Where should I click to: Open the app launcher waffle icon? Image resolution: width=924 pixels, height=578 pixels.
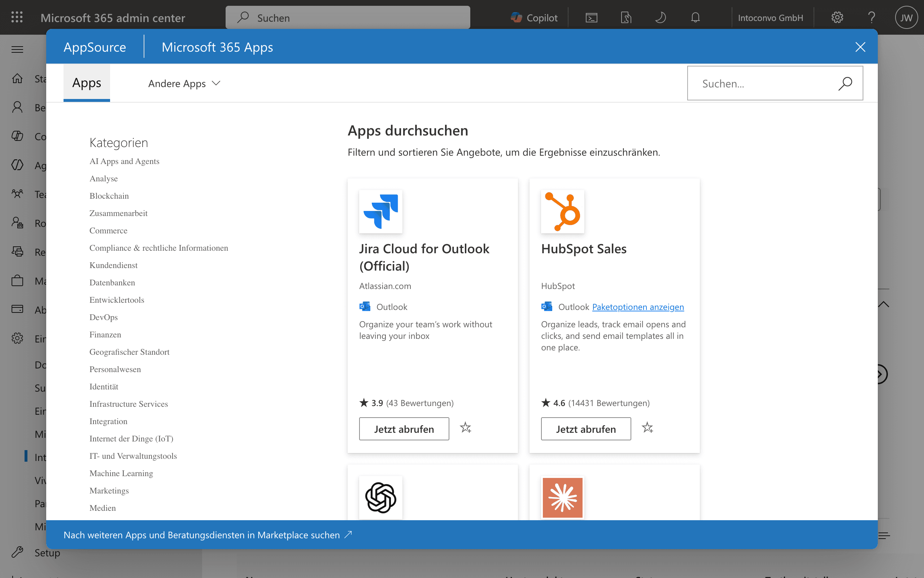[17, 18]
